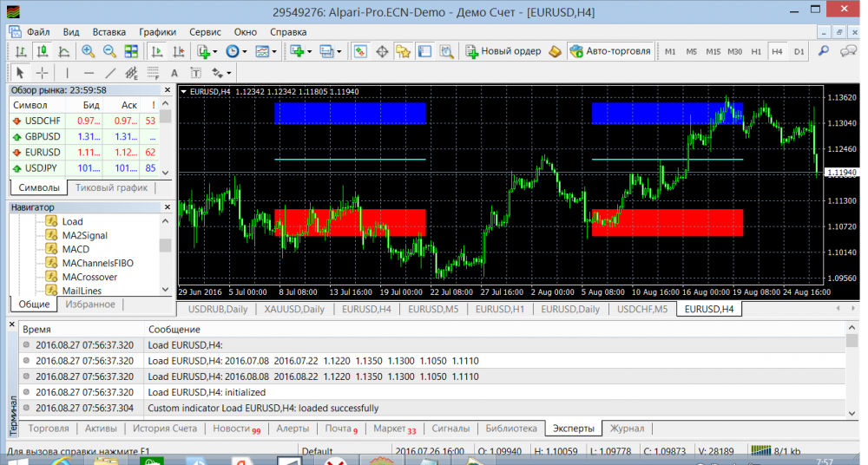Toggle the Data Window crosshair icon

click(x=382, y=51)
